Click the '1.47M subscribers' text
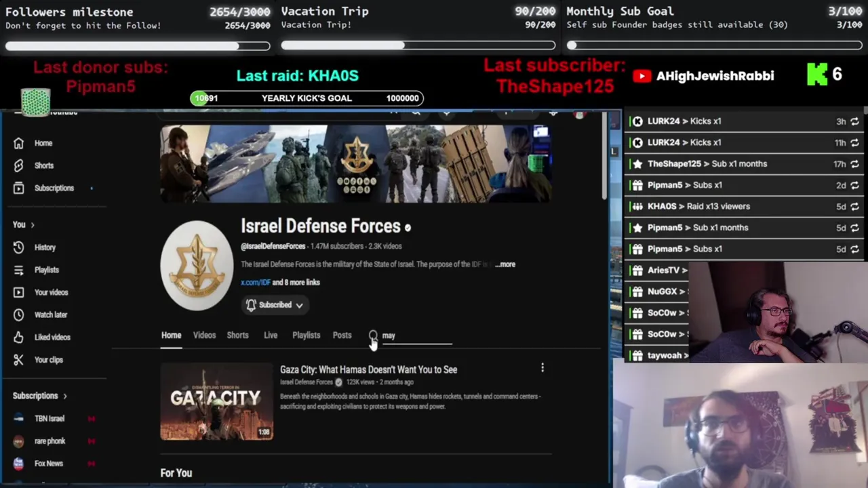The image size is (868, 488). [336, 246]
